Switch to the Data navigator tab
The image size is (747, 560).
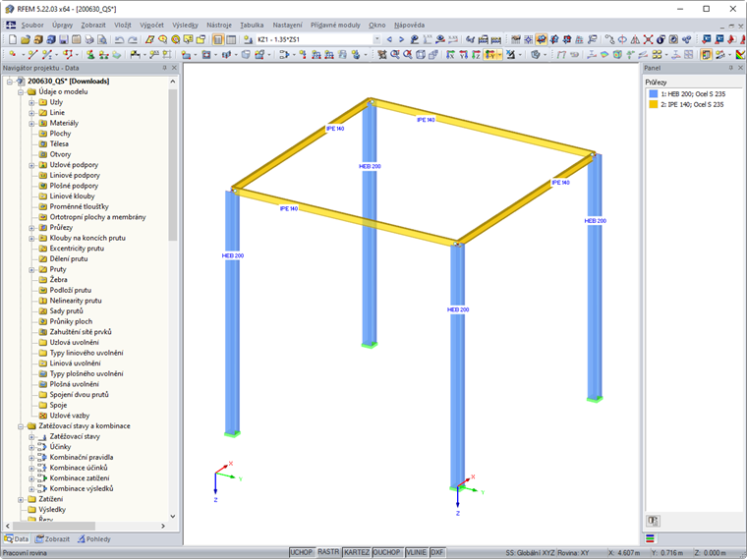point(17,539)
